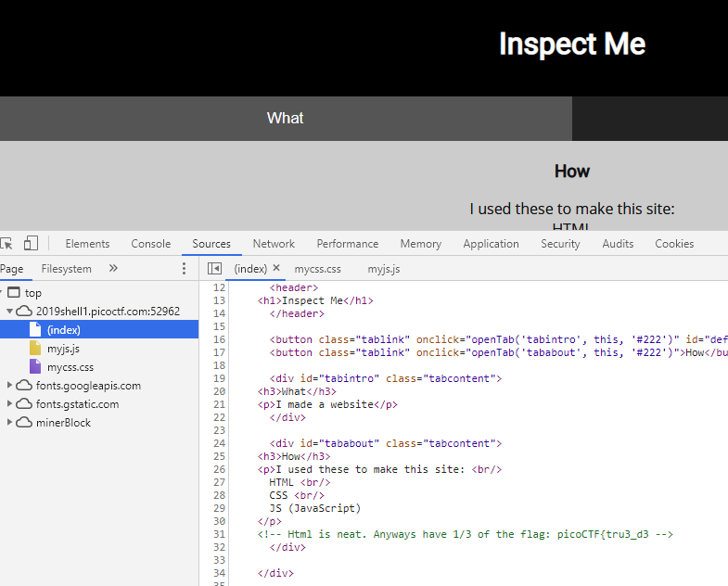Switch to the (index) editor tab
This screenshot has height=586, width=728.
point(250,269)
